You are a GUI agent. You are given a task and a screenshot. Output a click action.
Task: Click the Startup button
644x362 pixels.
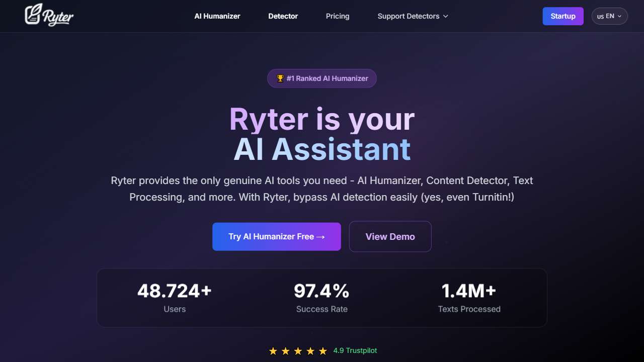[563, 16]
